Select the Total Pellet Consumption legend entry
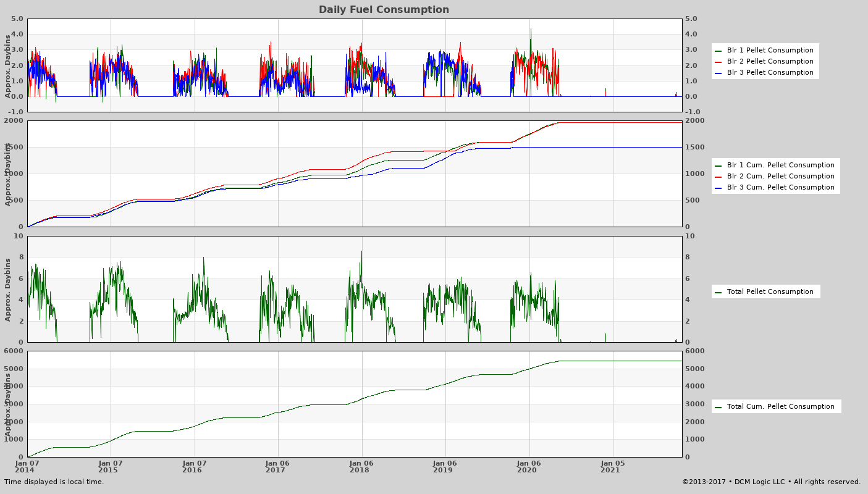The width and height of the screenshot is (868, 494). [x=770, y=292]
